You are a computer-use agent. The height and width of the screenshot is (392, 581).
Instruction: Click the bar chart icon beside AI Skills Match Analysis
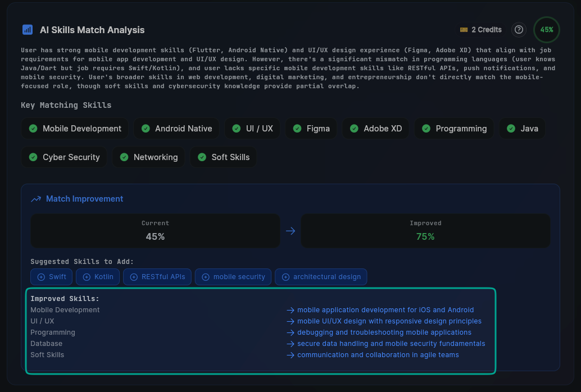[28, 30]
